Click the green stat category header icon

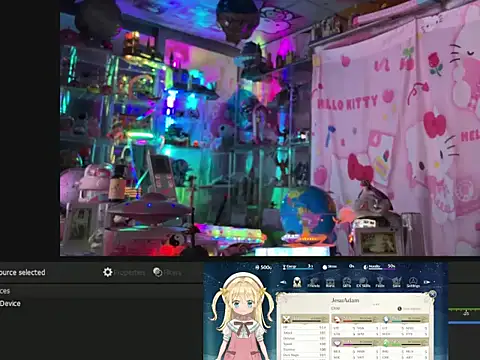click(386, 343)
